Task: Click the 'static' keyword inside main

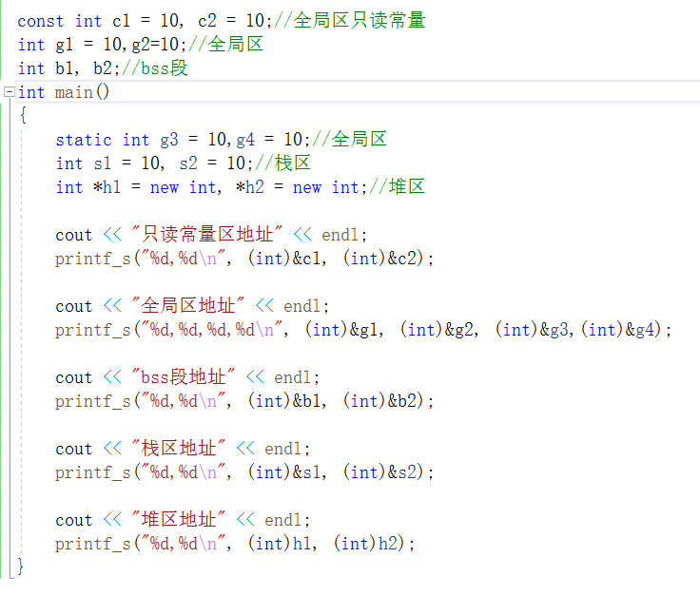Action: [83, 140]
